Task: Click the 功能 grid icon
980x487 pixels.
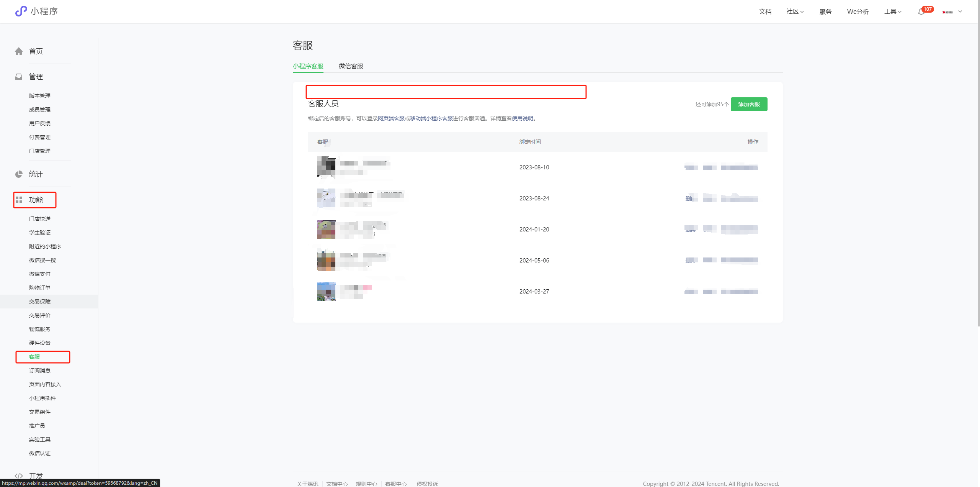Action: click(x=19, y=200)
